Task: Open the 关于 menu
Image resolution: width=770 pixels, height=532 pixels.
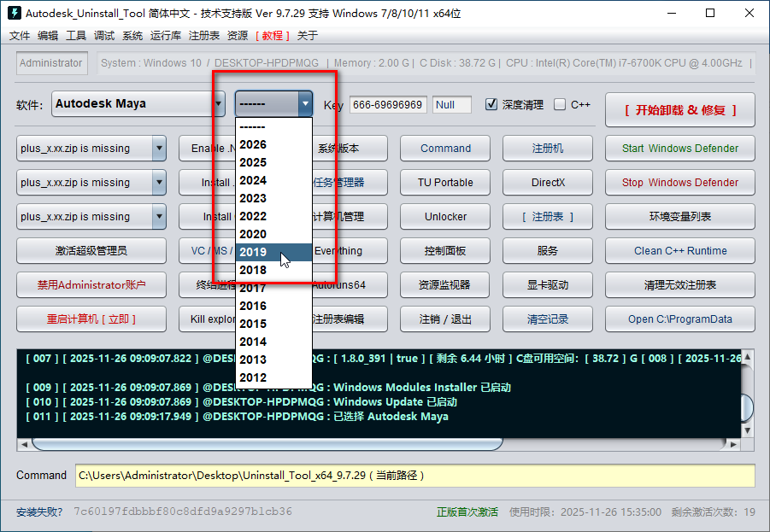Action: click(308, 35)
